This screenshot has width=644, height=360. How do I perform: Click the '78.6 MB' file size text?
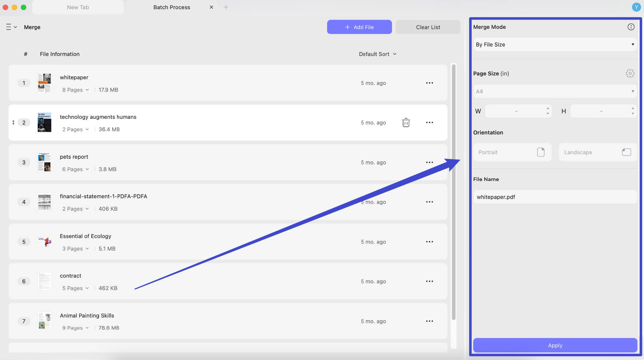pyautogui.click(x=109, y=328)
